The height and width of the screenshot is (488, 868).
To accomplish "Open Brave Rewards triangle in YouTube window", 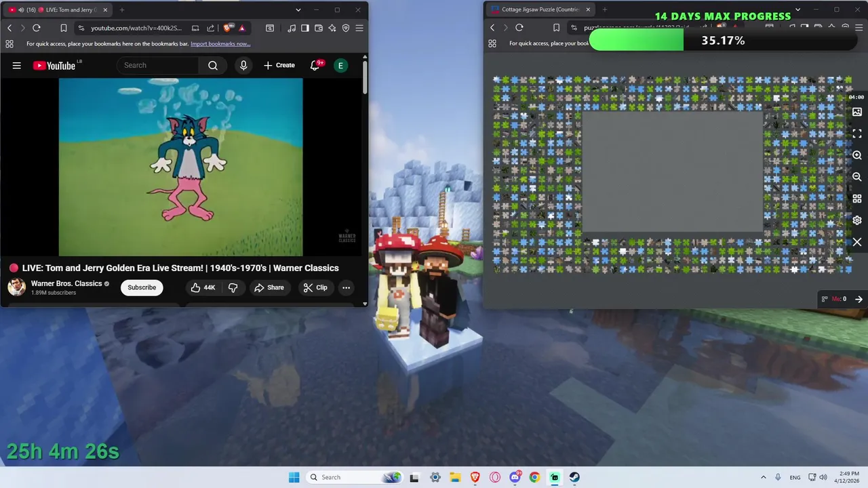I will pos(241,28).
